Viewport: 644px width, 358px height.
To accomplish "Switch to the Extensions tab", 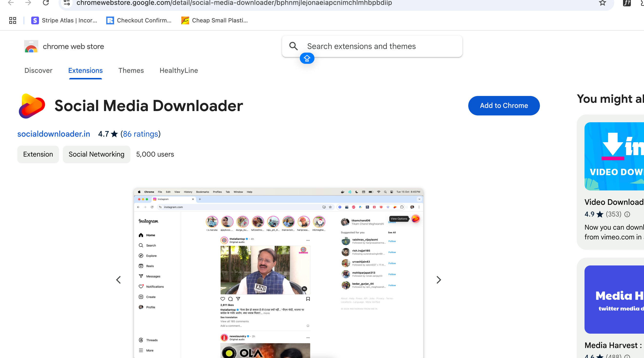I will (x=86, y=70).
